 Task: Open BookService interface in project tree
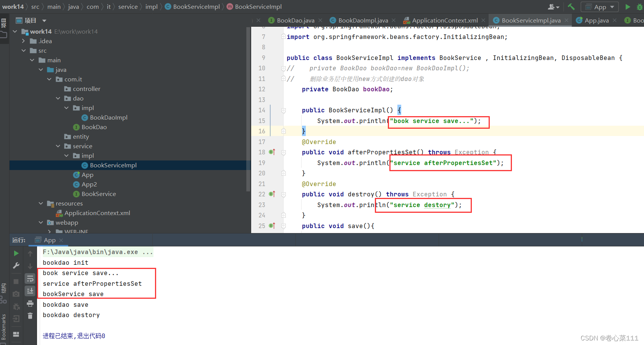[x=98, y=194]
